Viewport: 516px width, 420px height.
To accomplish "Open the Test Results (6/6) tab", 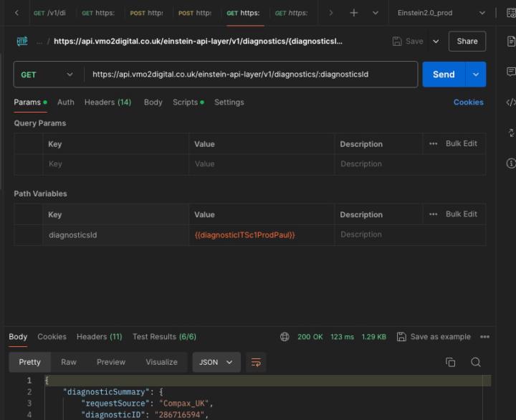I will 164,337.
